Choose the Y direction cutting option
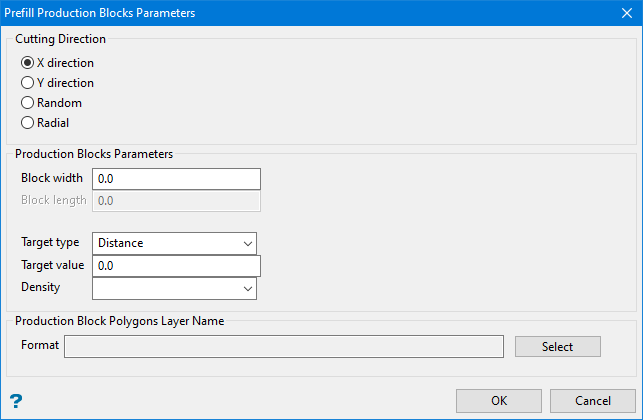 point(28,83)
